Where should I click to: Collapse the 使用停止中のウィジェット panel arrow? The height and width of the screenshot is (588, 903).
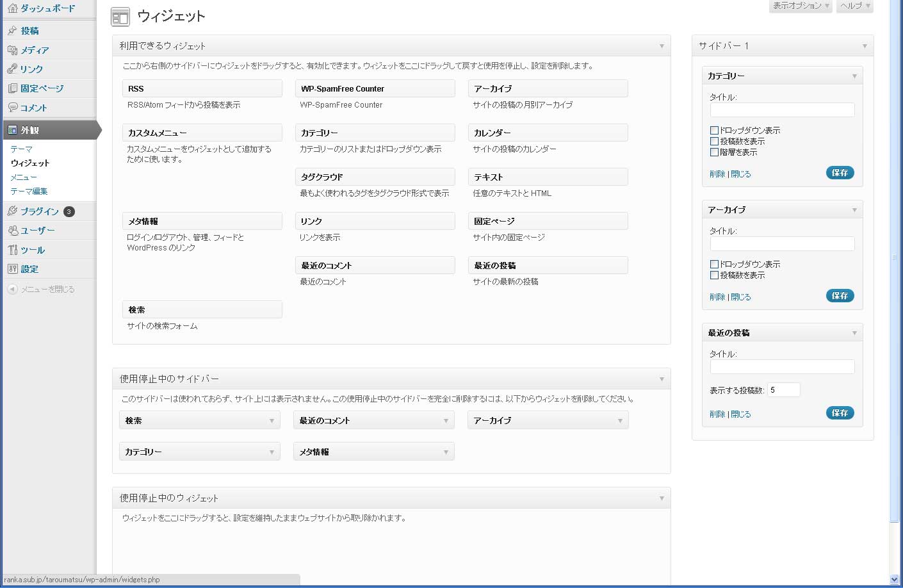click(662, 498)
